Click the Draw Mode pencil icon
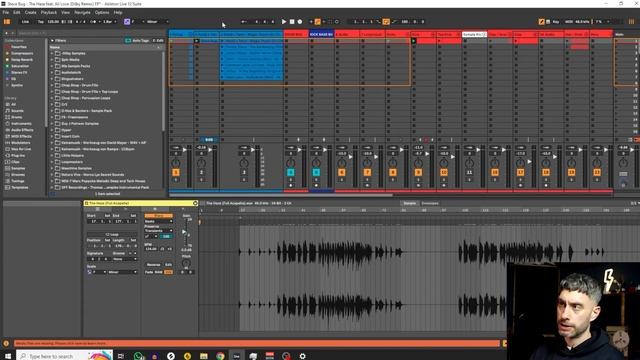The image size is (640, 360). coord(541,22)
